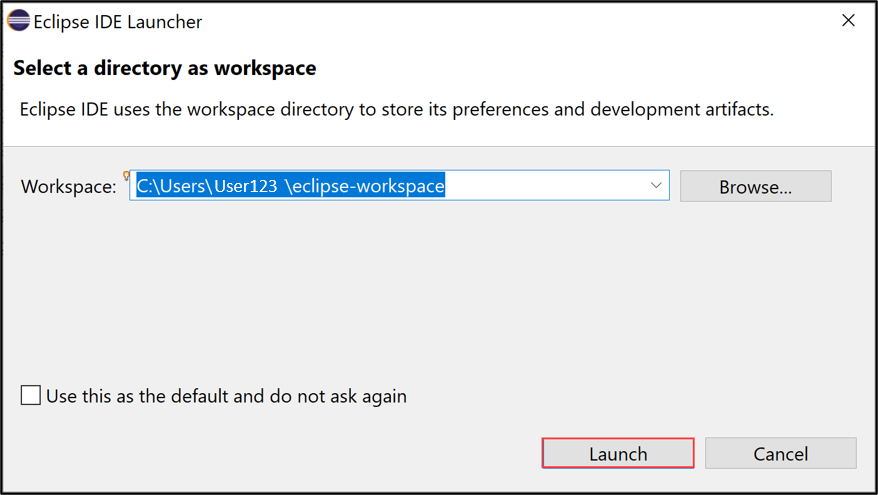Image resolution: width=878 pixels, height=495 pixels.
Task: Close the Eclipse IDE Launcher dialog
Action: click(x=848, y=20)
